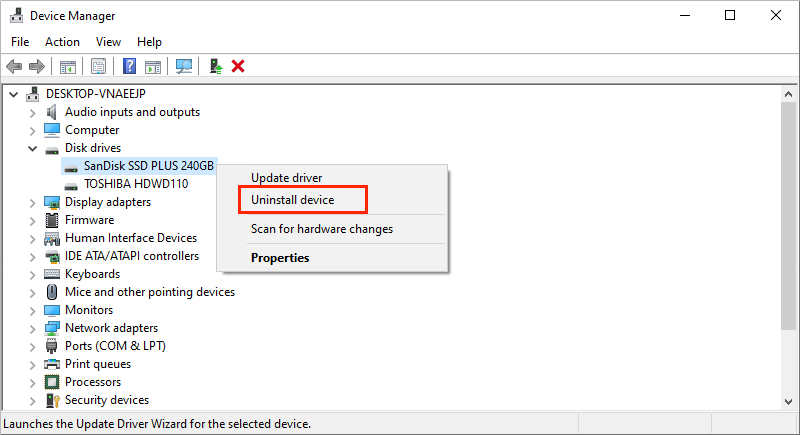Select Uninstall device in context menu
800x435 pixels.
(292, 200)
